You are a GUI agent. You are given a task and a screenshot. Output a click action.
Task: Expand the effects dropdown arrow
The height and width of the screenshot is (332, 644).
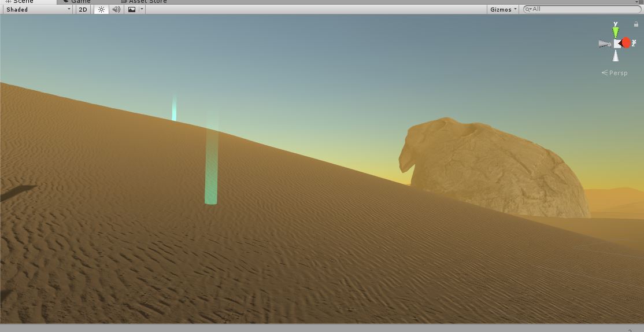pyautogui.click(x=142, y=9)
